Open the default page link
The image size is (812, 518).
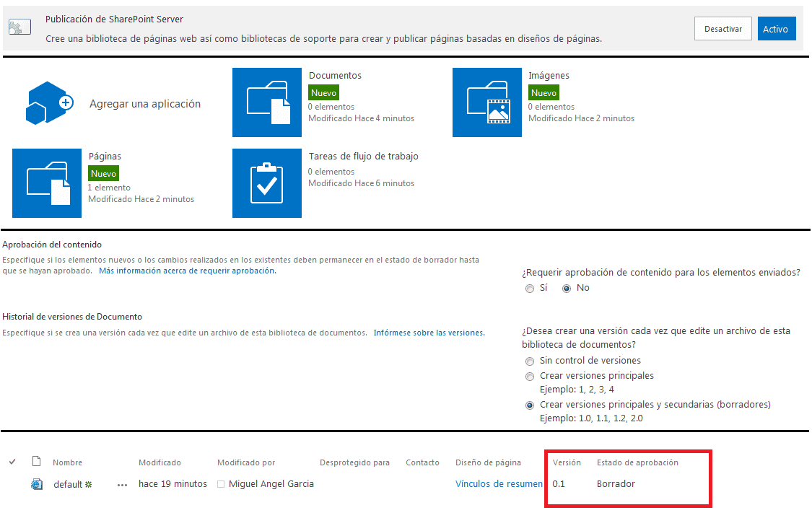[x=68, y=484]
